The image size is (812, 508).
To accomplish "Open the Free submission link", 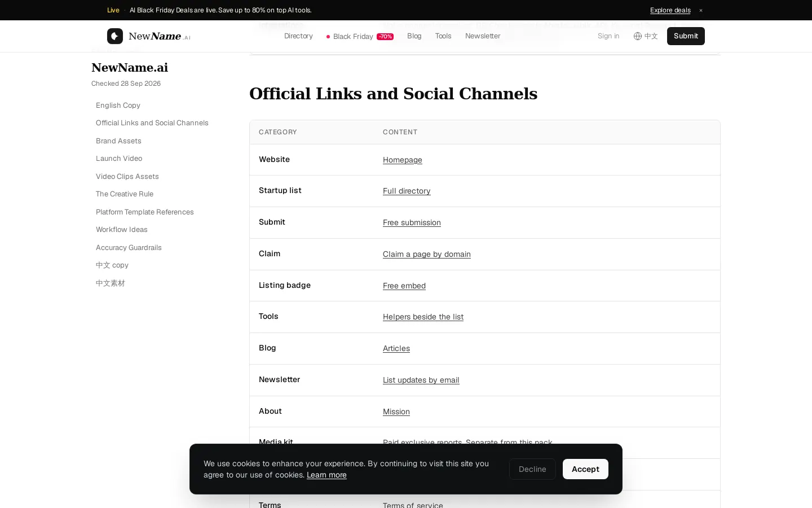I will pyautogui.click(x=412, y=223).
